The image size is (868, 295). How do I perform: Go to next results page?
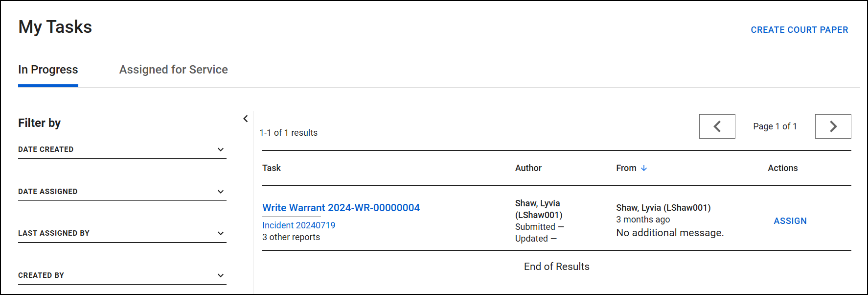(833, 126)
